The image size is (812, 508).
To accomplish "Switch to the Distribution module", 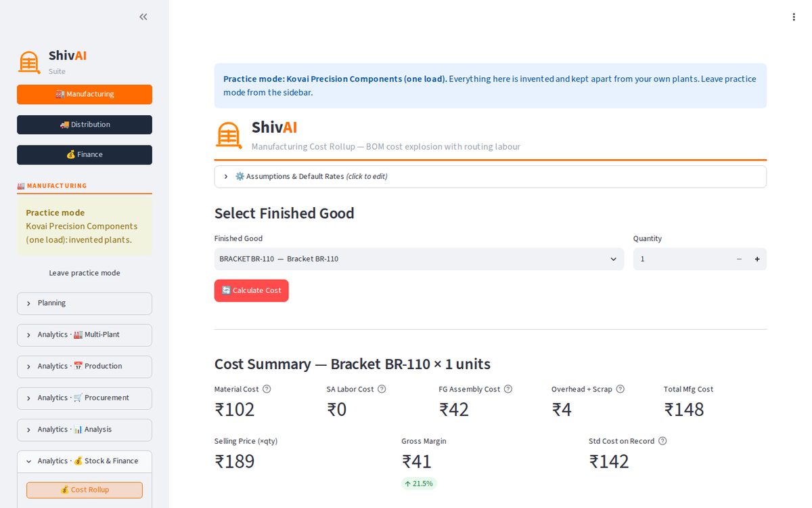I will (x=85, y=125).
